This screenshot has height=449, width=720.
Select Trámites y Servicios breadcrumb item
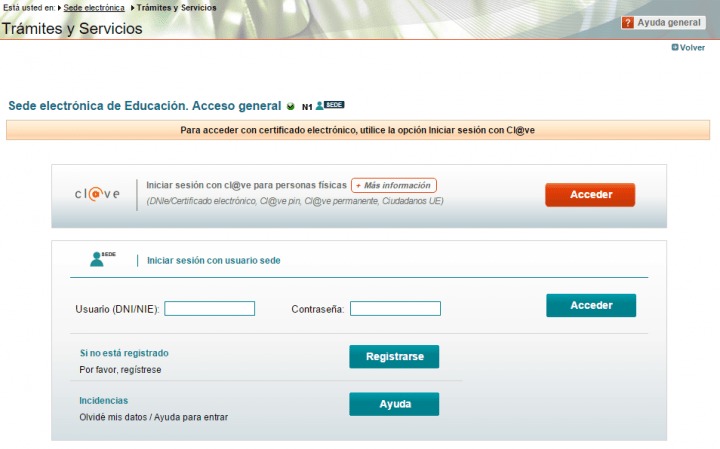[178, 7]
